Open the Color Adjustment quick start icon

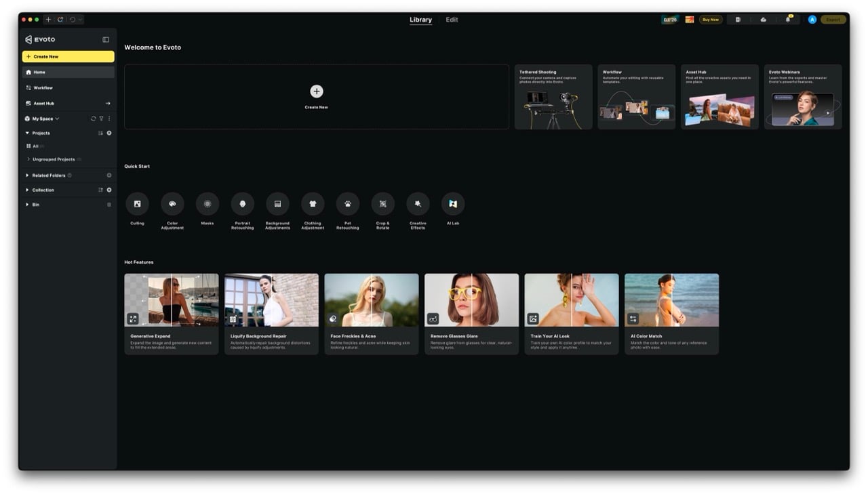tap(172, 203)
